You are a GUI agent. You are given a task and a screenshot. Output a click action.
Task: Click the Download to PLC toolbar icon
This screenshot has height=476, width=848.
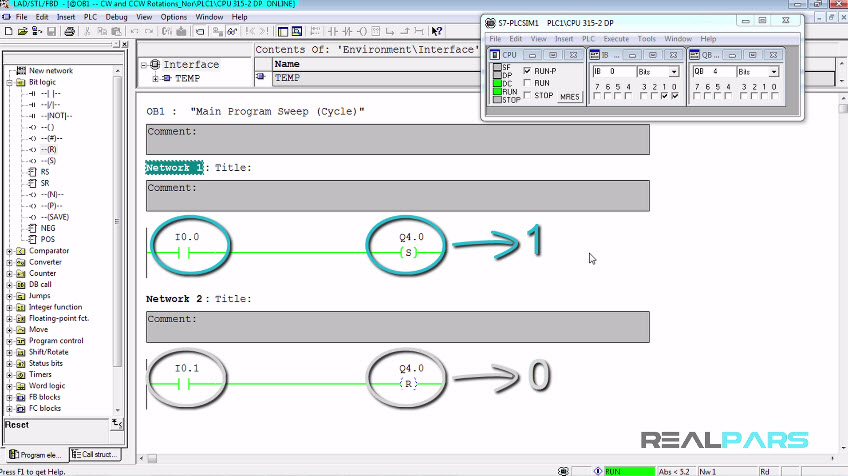[182, 31]
